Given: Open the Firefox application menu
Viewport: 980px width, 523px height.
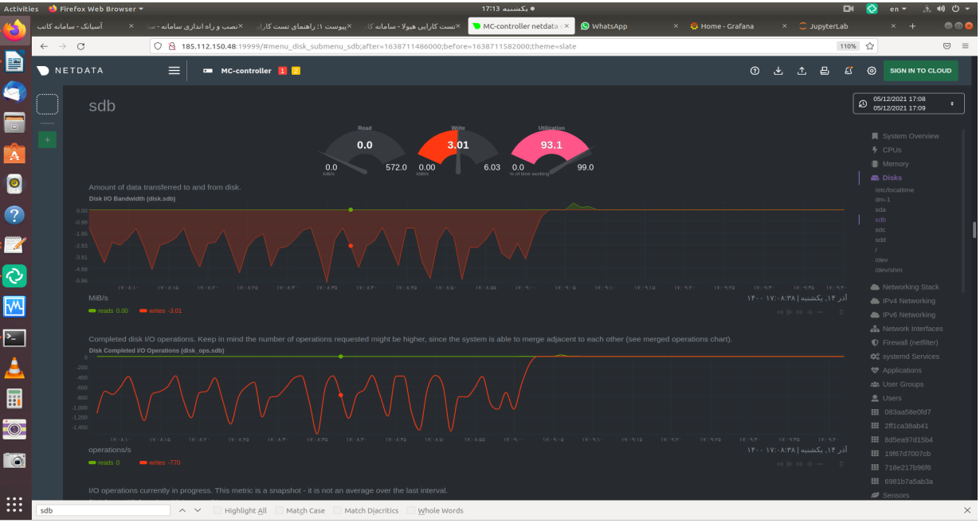Looking at the screenshot, I should pos(965,46).
